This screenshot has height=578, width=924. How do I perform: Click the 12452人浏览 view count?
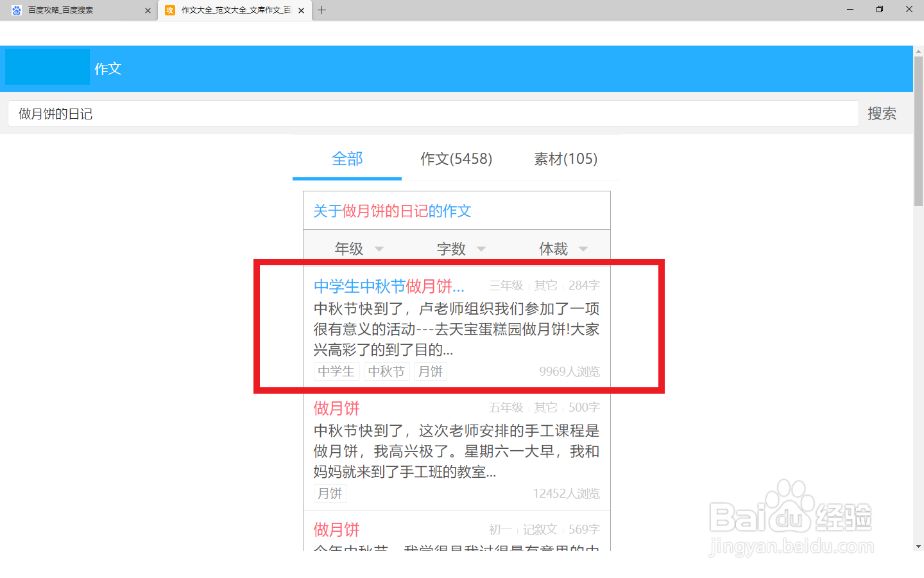coord(567,493)
